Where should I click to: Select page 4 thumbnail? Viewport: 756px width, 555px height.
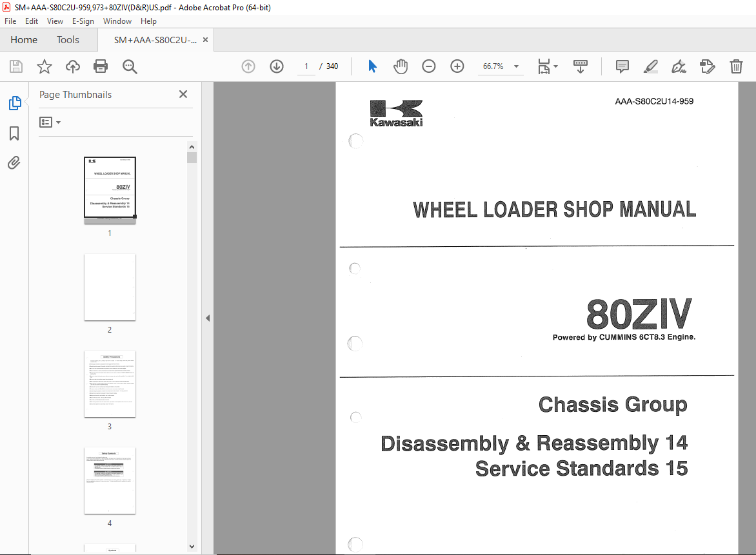[x=110, y=481]
